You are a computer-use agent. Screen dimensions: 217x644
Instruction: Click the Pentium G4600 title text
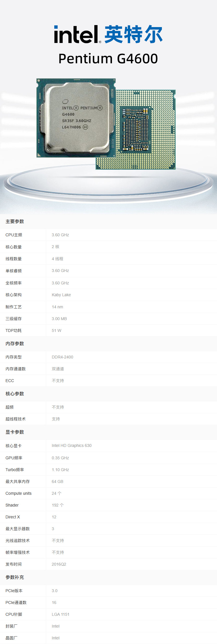click(x=108, y=58)
